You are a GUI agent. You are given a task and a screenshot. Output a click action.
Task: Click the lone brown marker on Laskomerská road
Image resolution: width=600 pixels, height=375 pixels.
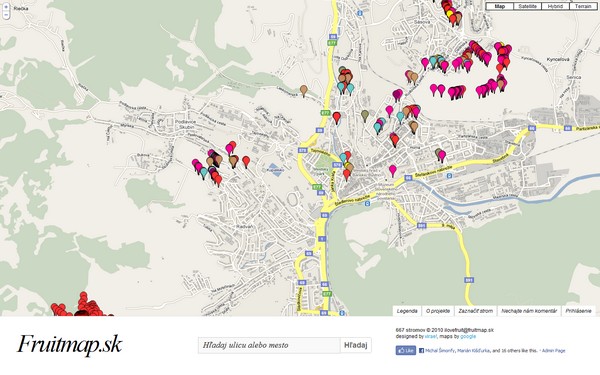(x=303, y=90)
